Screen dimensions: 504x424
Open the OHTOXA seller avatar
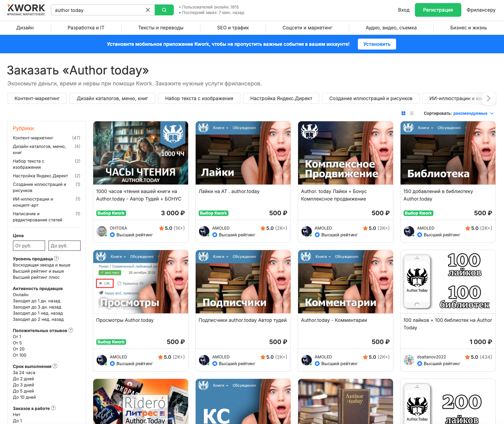coord(102,231)
